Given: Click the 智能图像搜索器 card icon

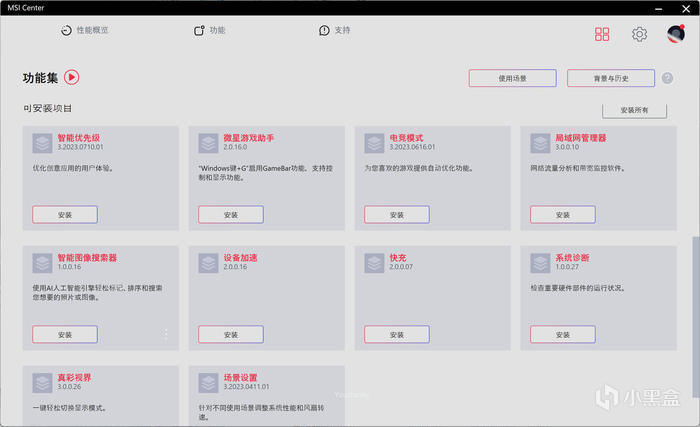Looking at the screenshot, I should tap(42, 263).
